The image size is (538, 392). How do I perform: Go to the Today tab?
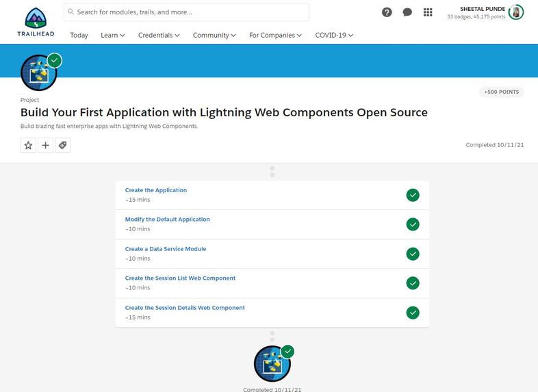[79, 35]
